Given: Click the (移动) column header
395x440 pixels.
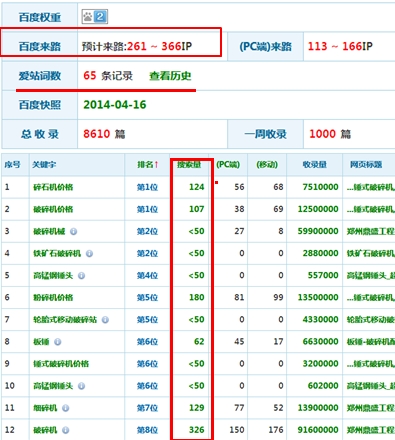Looking at the screenshot, I should tap(267, 165).
